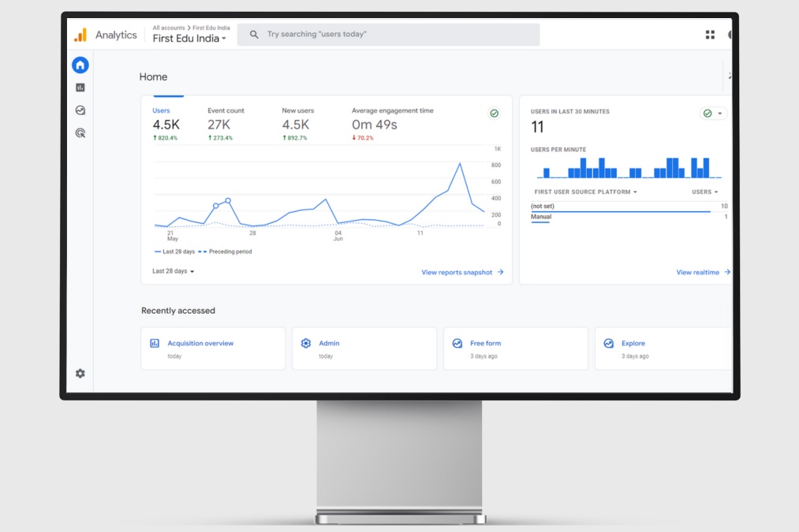Open Admin recently accessed card
Viewport: 799px width, 532px height.
pos(364,348)
